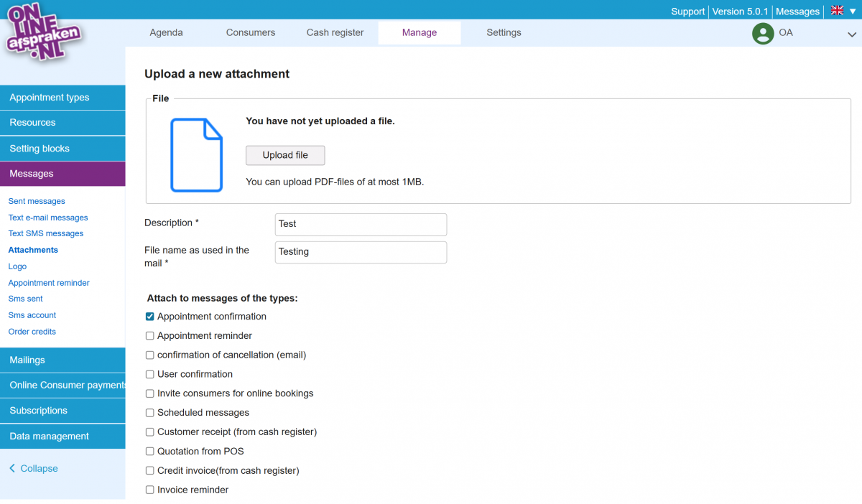Expand the Data management section
This screenshot has width=862, height=504.
62,437
